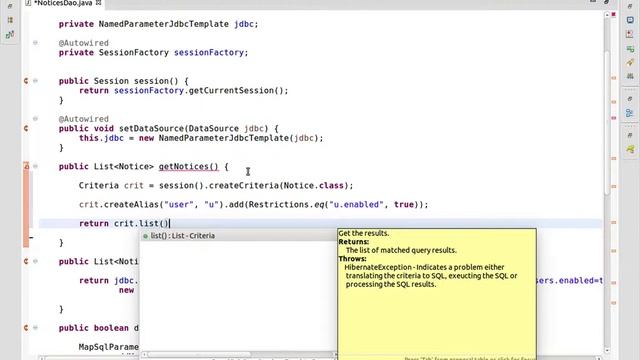Collapse the sessionFactory @Autowired annotation fold
640x360 pixels.
tap(36, 42)
